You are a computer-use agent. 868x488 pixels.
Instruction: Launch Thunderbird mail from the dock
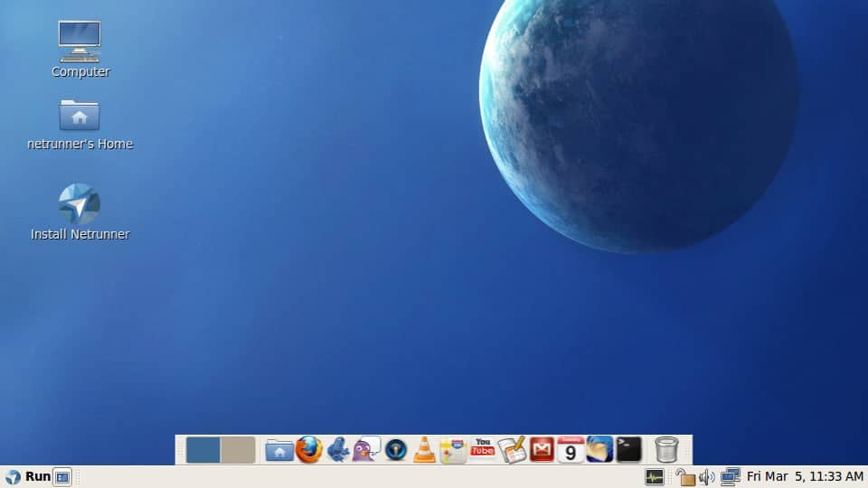tap(599, 449)
